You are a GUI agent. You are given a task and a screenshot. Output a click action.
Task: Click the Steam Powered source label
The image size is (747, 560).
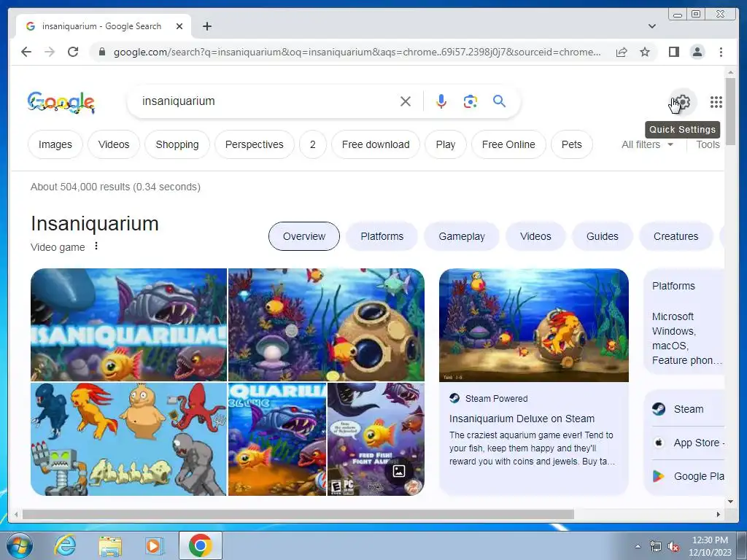click(496, 399)
